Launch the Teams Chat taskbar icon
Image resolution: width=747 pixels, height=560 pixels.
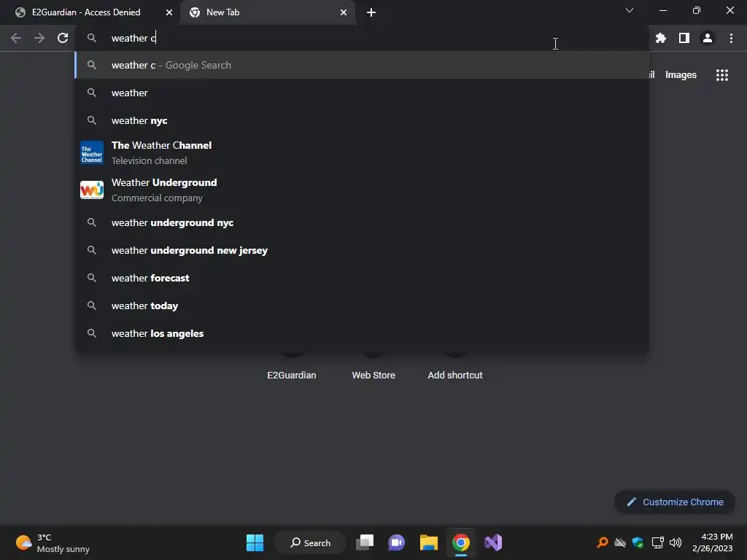396,542
